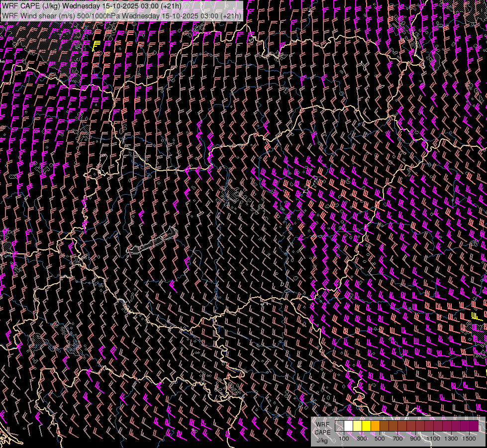The image size is (487, 448).
Task: Click the legend value 300
Action: pyautogui.click(x=362, y=439)
